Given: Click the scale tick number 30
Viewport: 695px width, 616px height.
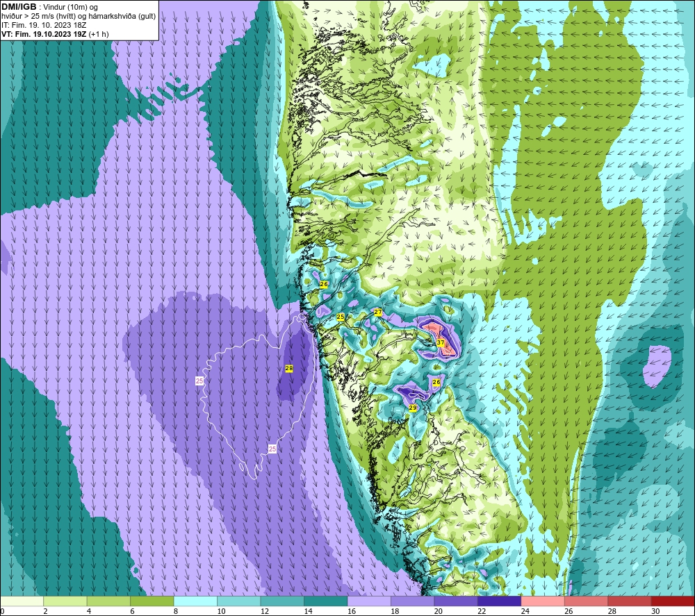Looking at the screenshot, I should tap(655, 611).
